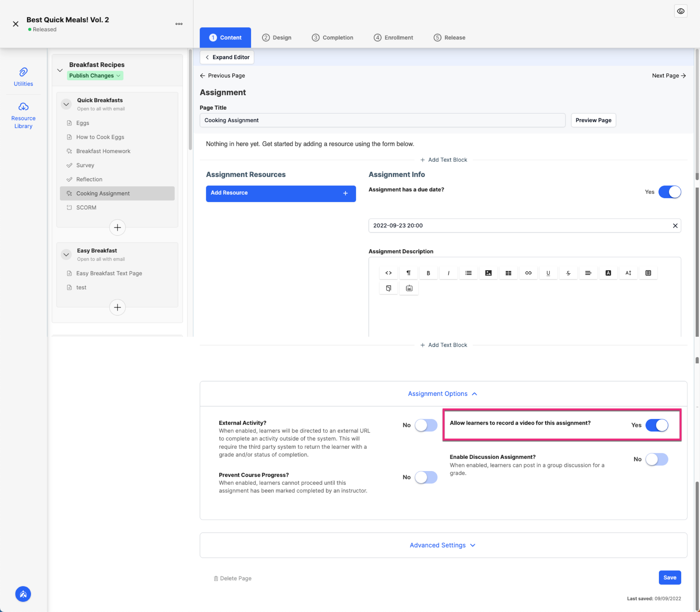The height and width of the screenshot is (612, 700).
Task: Open the text color tool
Action: [x=608, y=273]
